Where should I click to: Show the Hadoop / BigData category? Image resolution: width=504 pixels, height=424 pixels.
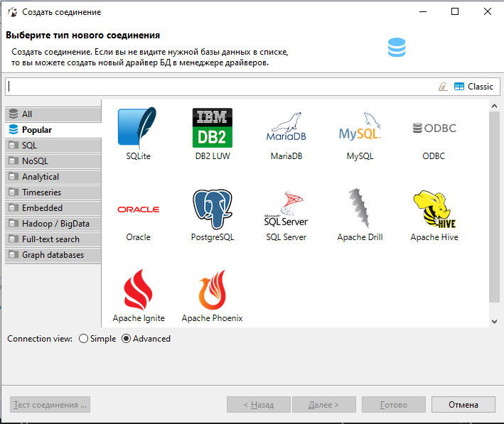(x=53, y=224)
